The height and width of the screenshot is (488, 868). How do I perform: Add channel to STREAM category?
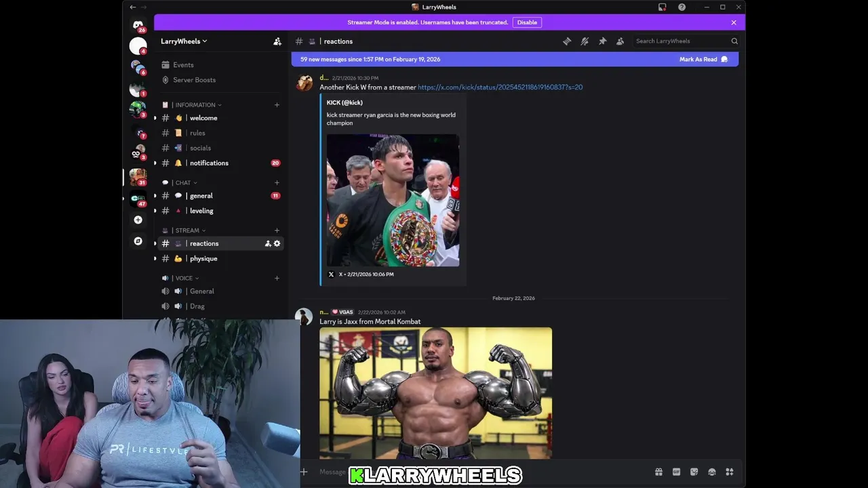pos(277,230)
